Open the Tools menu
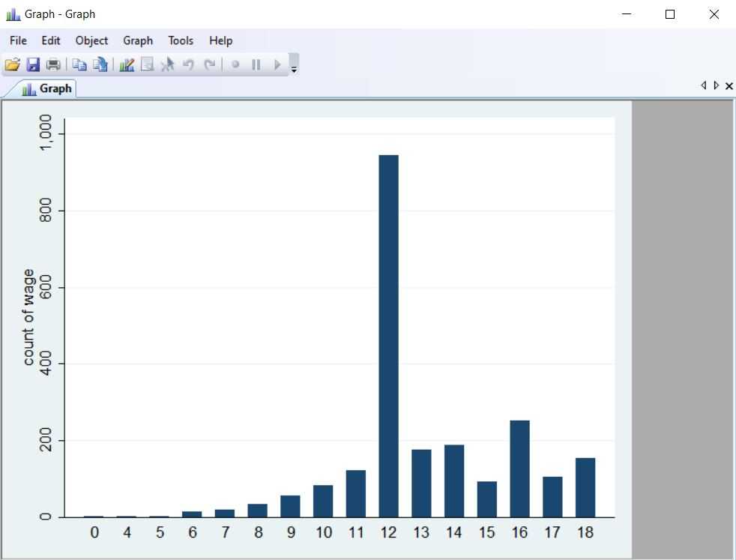 (x=181, y=40)
